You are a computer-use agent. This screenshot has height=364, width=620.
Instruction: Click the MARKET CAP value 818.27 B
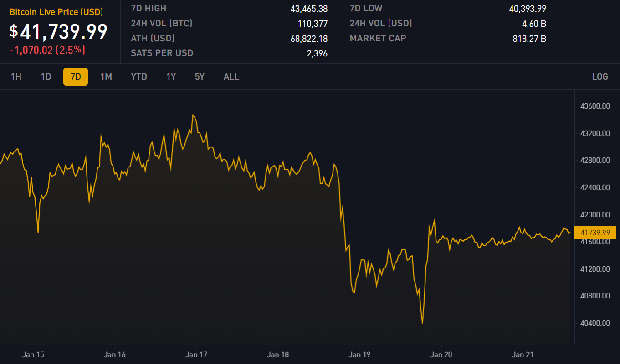pyautogui.click(x=529, y=39)
